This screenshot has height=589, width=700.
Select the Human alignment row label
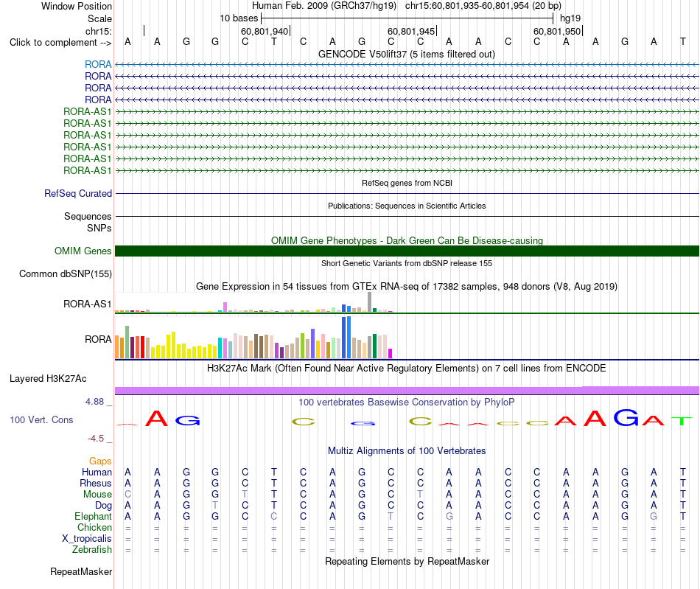tap(97, 473)
